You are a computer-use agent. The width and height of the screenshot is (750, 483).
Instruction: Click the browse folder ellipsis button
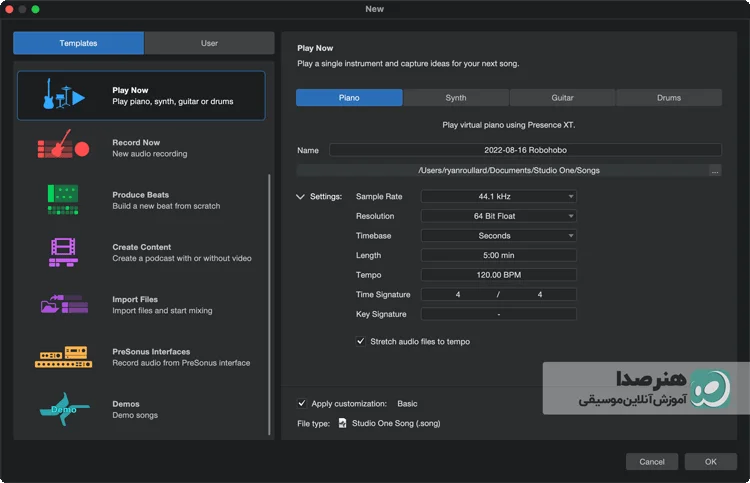tap(715, 171)
